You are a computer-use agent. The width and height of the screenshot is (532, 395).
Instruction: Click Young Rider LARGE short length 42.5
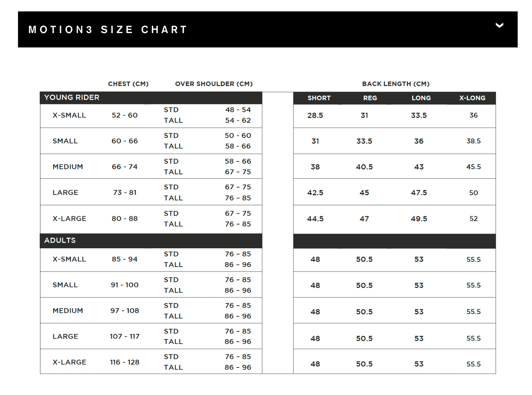coord(315,193)
